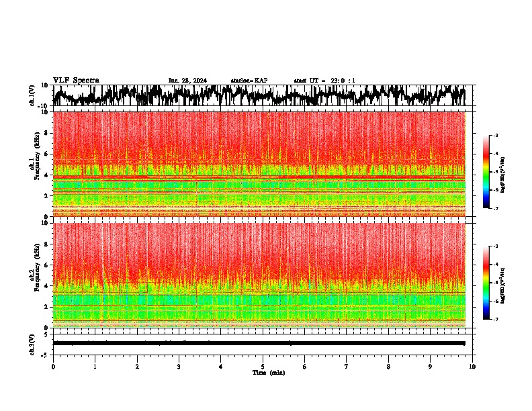Click time axis tick label "3"
Image resolution: width=532 pixels, height=411 pixels.
pyautogui.click(x=179, y=367)
